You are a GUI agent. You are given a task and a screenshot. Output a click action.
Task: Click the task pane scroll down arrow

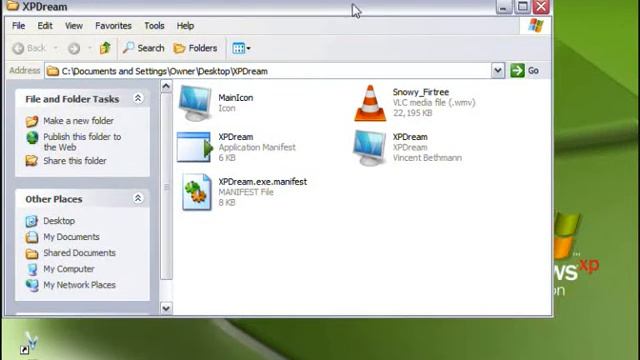[166, 308]
